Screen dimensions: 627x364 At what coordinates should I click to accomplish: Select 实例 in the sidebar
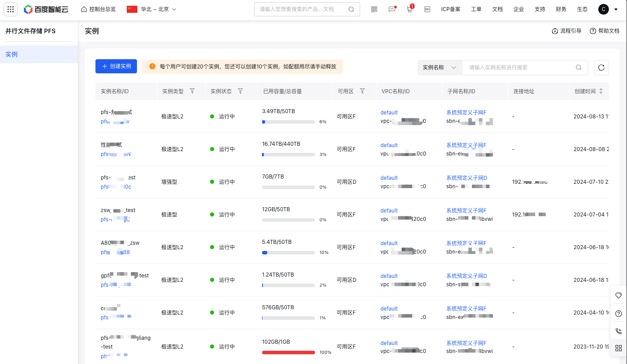click(39, 54)
